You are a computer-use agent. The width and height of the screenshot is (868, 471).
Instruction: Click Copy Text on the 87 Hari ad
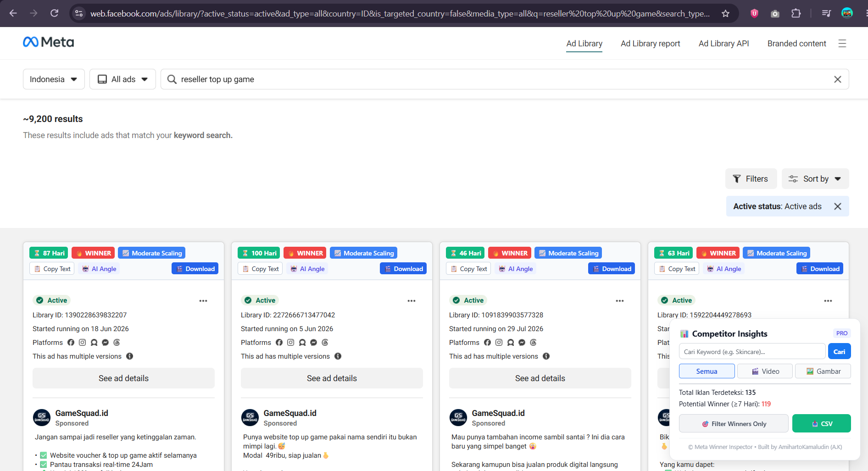click(x=51, y=269)
